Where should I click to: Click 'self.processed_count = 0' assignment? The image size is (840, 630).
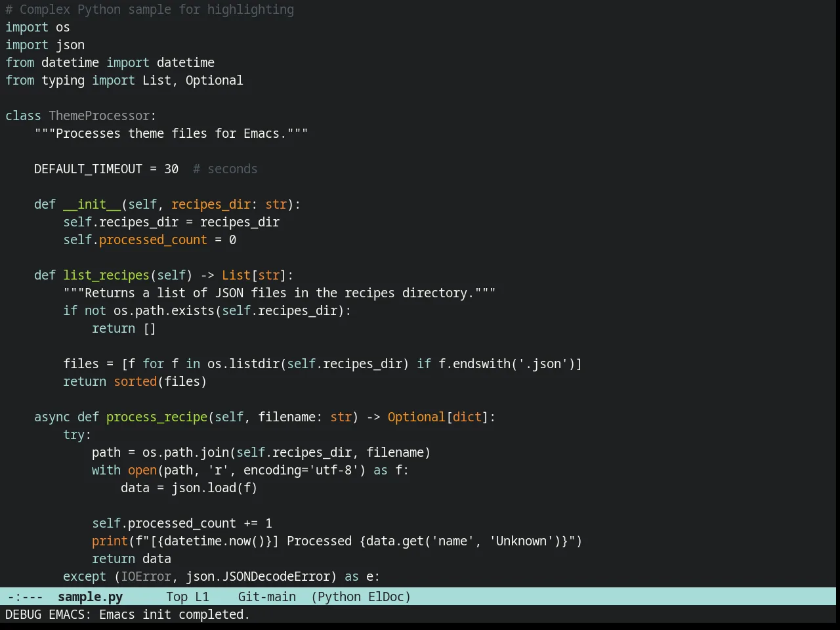tap(150, 240)
